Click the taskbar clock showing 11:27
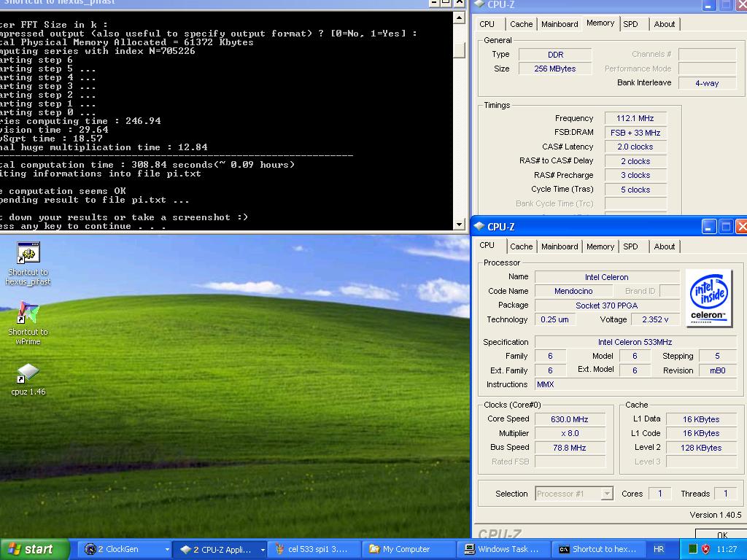 [x=727, y=549]
